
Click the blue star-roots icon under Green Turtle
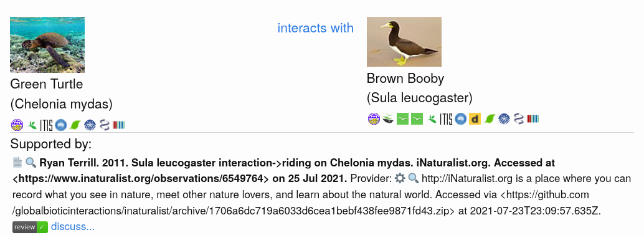pyautogui.click(x=90, y=125)
